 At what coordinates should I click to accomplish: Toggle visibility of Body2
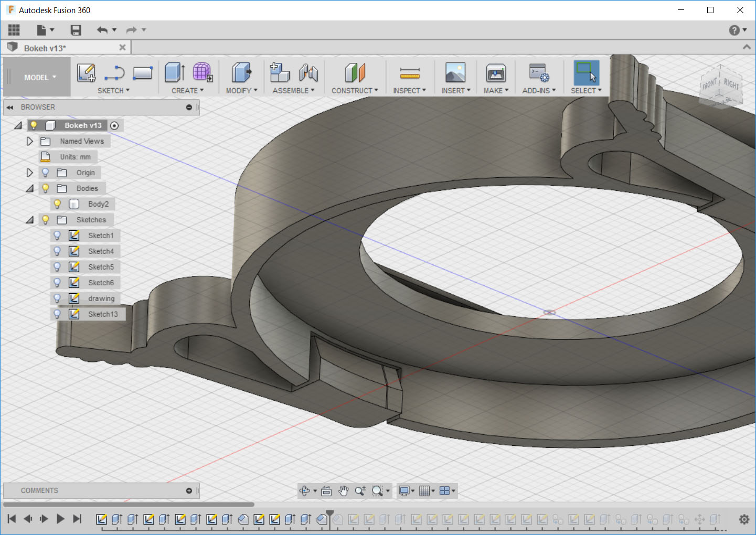click(x=58, y=204)
